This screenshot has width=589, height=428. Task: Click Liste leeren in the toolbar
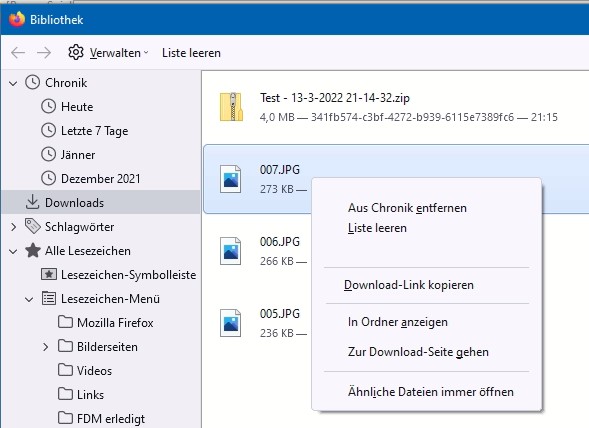click(x=191, y=53)
